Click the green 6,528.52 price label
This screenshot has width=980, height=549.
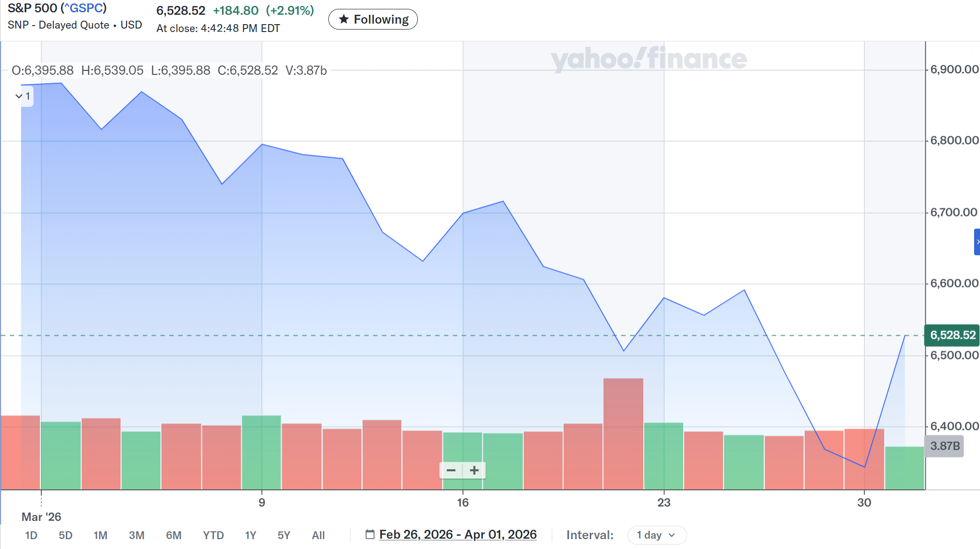pyautogui.click(x=952, y=335)
